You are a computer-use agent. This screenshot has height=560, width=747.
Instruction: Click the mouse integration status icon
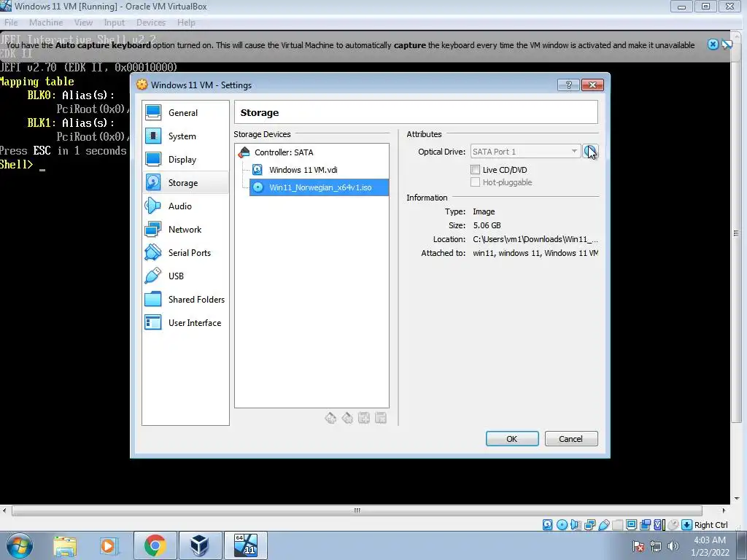pyautogui.click(x=673, y=525)
